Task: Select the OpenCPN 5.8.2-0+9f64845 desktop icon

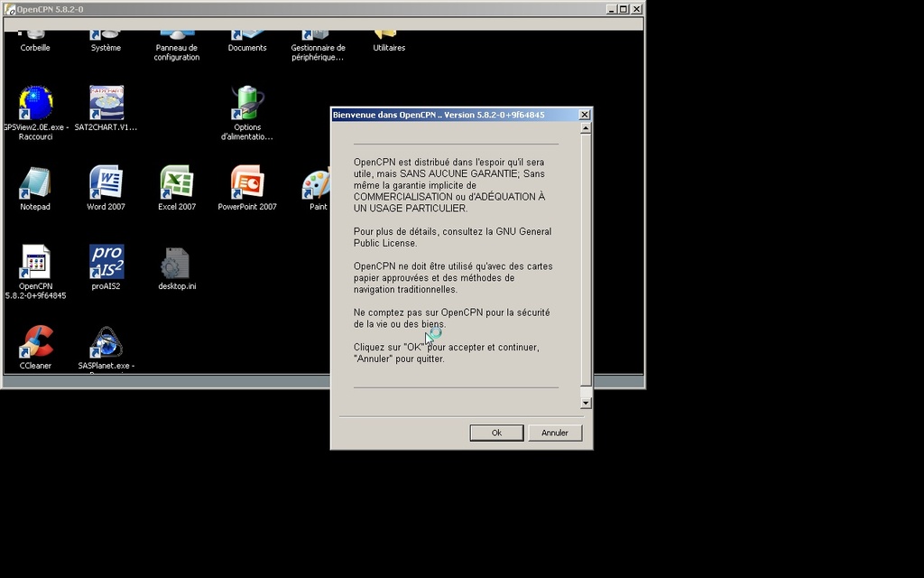Action: pos(35,261)
